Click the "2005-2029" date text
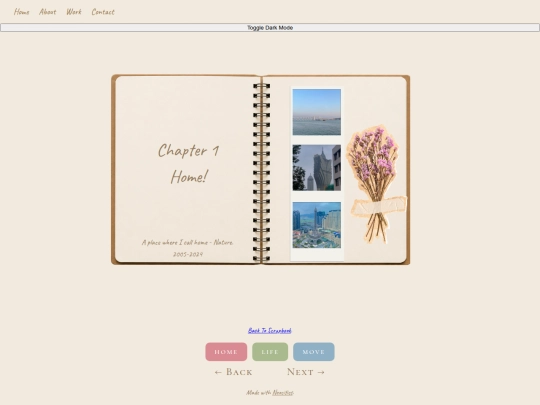This screenshot has width=540, height=405. coord(188,254)
